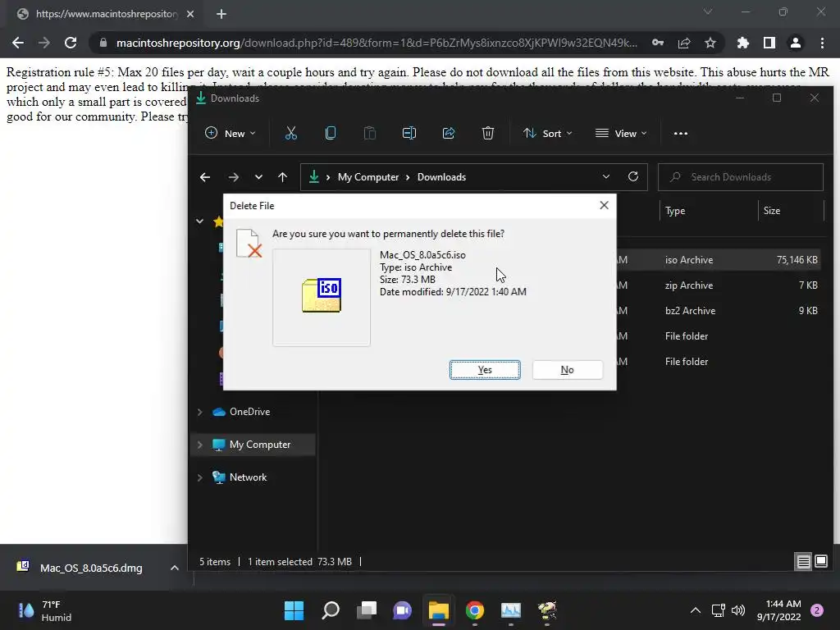Click the Chrome taskbar icon
840x630 pixels.
[x=475, y=610]
